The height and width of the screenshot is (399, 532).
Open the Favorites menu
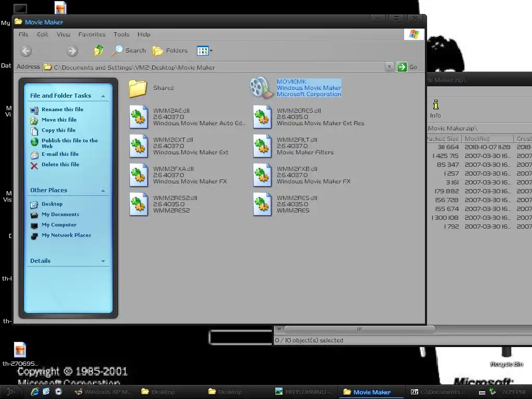click(x=92, y=34)
